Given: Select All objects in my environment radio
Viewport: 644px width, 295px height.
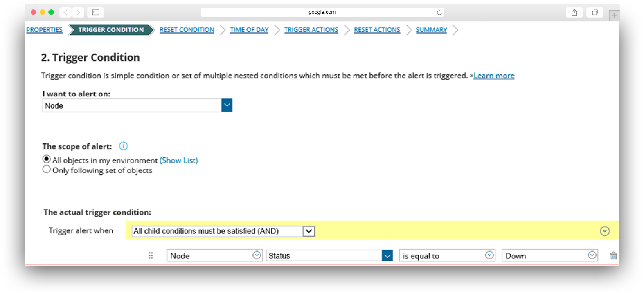Looking at the screenshot, I should [47, 159].
